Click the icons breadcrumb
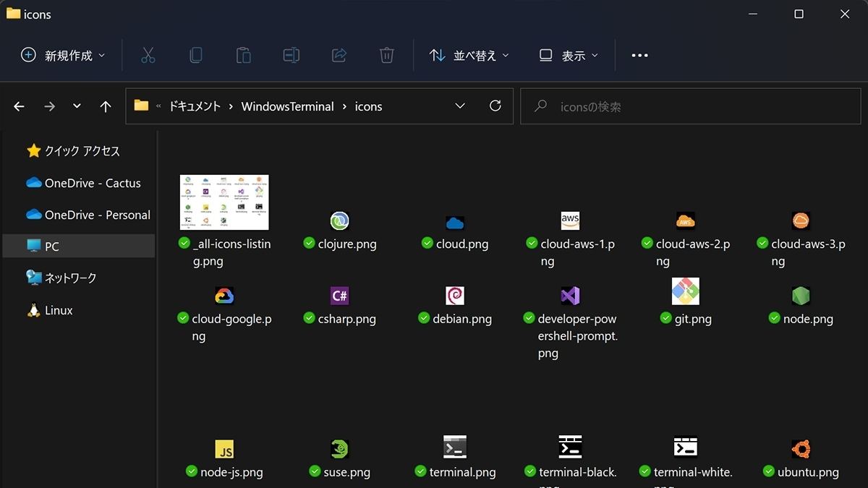 [x=368, y=106]
